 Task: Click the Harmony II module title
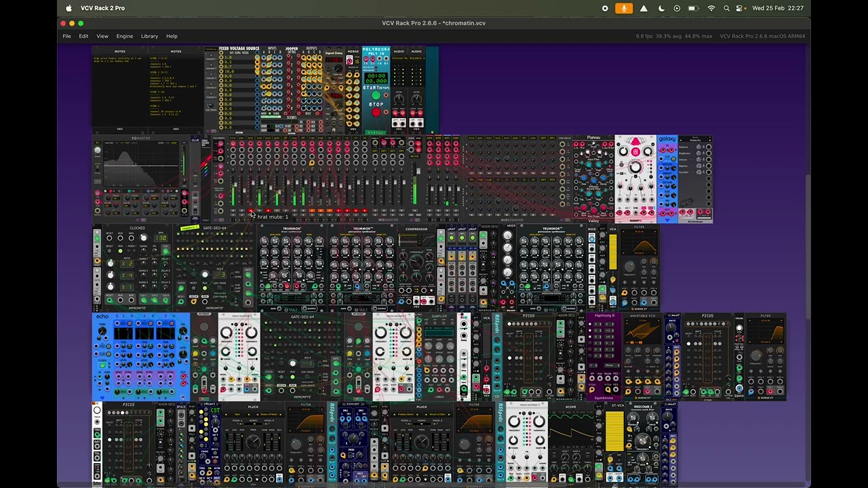point(604,315)
